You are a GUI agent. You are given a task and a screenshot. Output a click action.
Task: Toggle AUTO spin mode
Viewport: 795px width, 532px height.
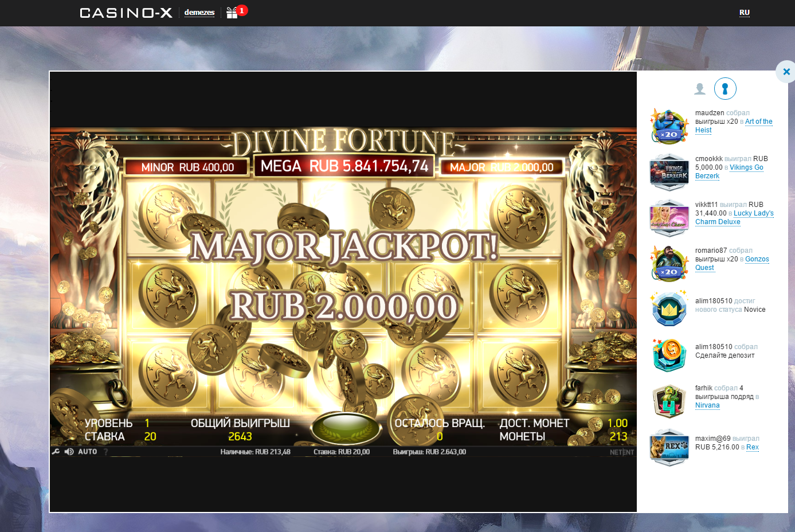87,452
